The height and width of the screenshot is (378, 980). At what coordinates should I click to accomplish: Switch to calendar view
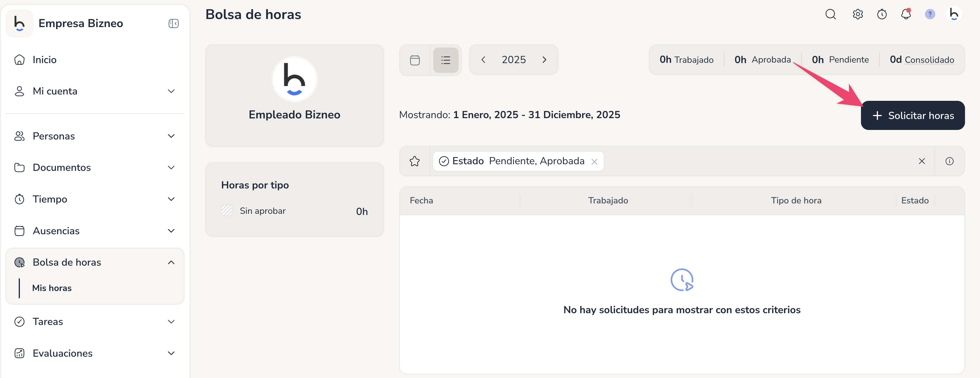415,60
